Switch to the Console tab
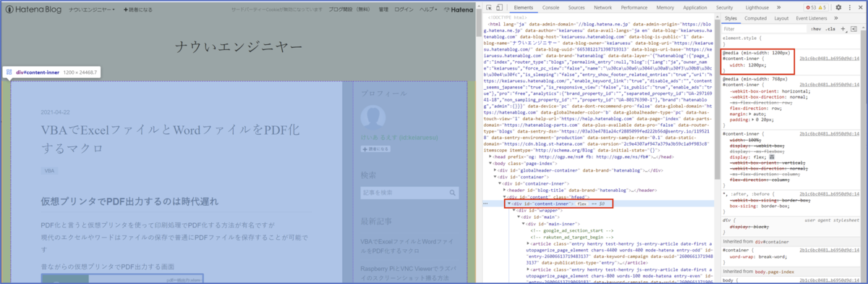This screenshot has height=284, width=868. (x=550, y=7)
